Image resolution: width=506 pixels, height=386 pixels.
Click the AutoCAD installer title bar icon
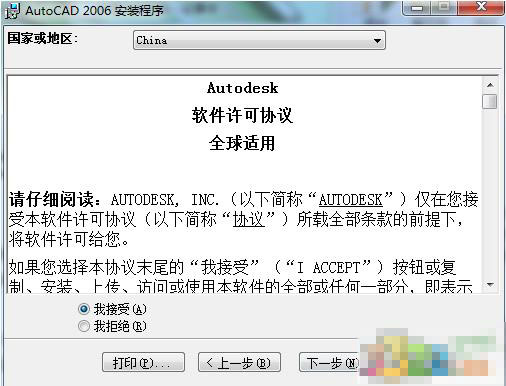click(x=13, y=11)
